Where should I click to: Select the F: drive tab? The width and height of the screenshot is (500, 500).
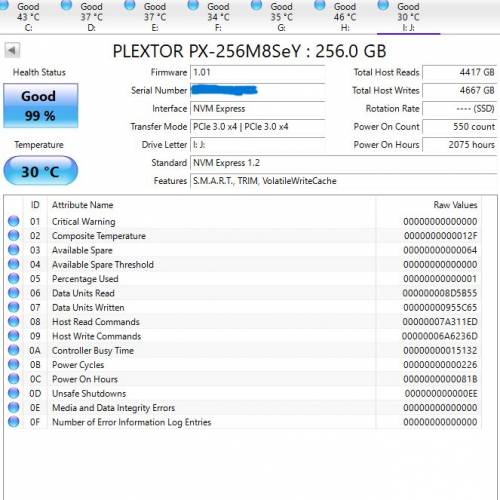pos(218,16)
